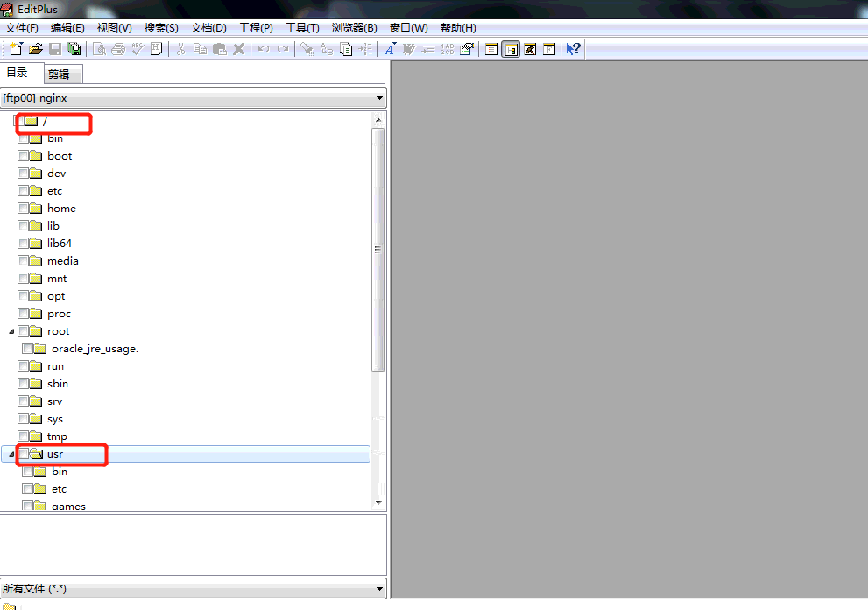Check the box beside opt folder
This screenshot has width=868, height=610.
click(23, 296)
